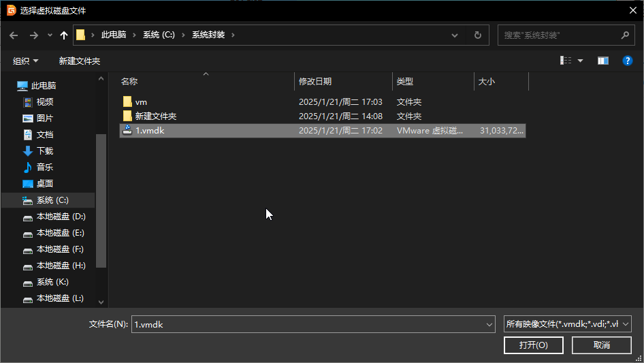Click the Up one level arrow
This screenshot has height=363, width=644.
[64, 35]
